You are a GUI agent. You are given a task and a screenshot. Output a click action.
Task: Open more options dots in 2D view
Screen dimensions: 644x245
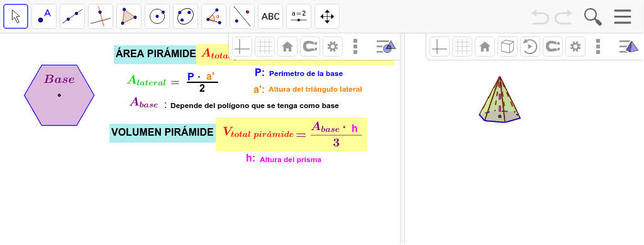pos(355,46)
